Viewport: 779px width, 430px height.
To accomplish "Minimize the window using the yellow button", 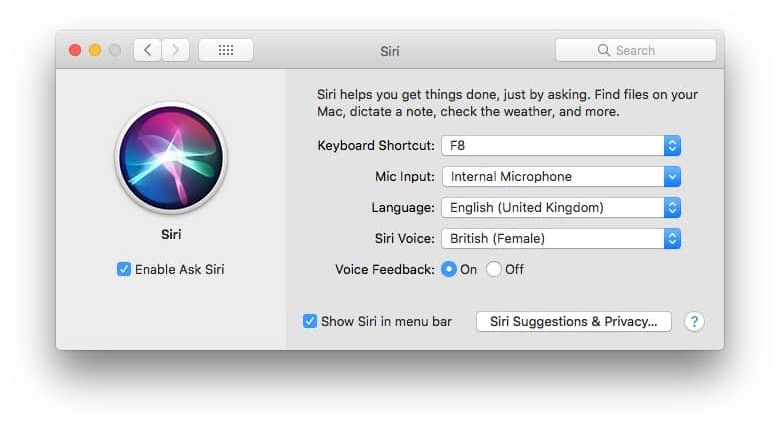I will pos(95,50).
